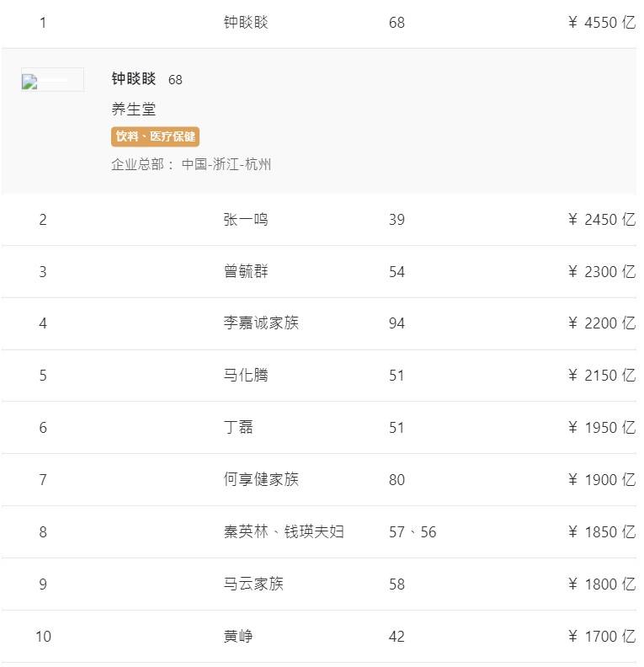Click the rank number 5 cell
The width and height of the screenshot is (644, 667).
[43, 376]
